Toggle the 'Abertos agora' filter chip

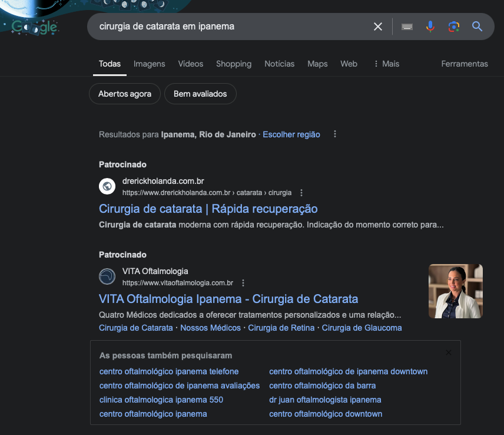(x=125, y=94)
